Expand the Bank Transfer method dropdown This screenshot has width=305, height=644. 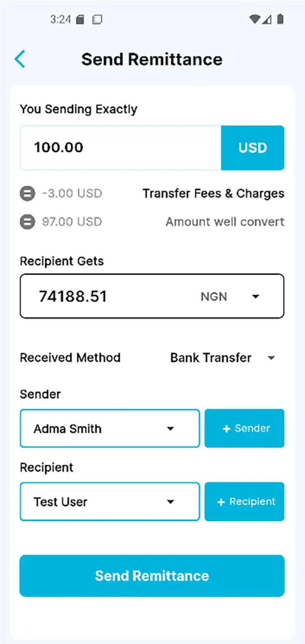pos(271,358)
